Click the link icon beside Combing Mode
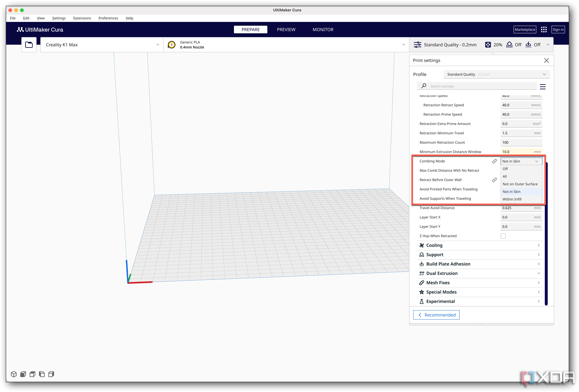This screenshot has width=579, height=392. tap(494, 161)
